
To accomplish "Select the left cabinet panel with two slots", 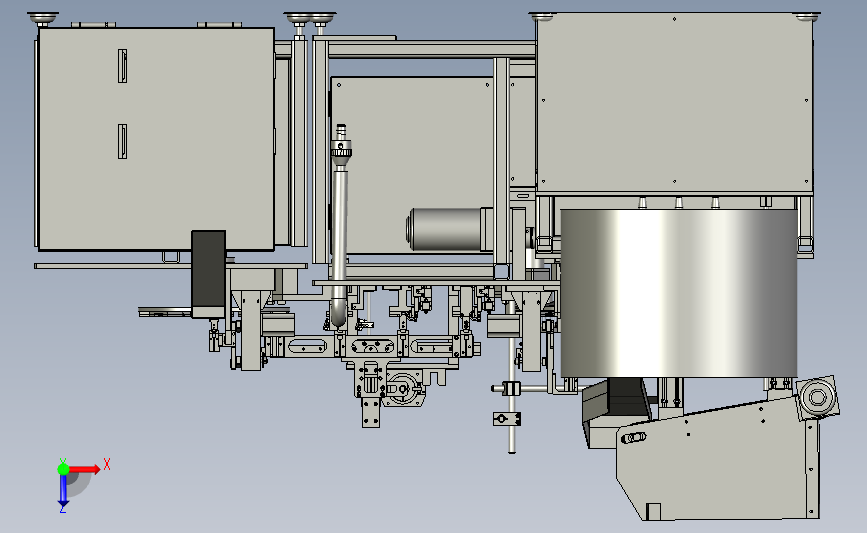I will click(156, 139).
